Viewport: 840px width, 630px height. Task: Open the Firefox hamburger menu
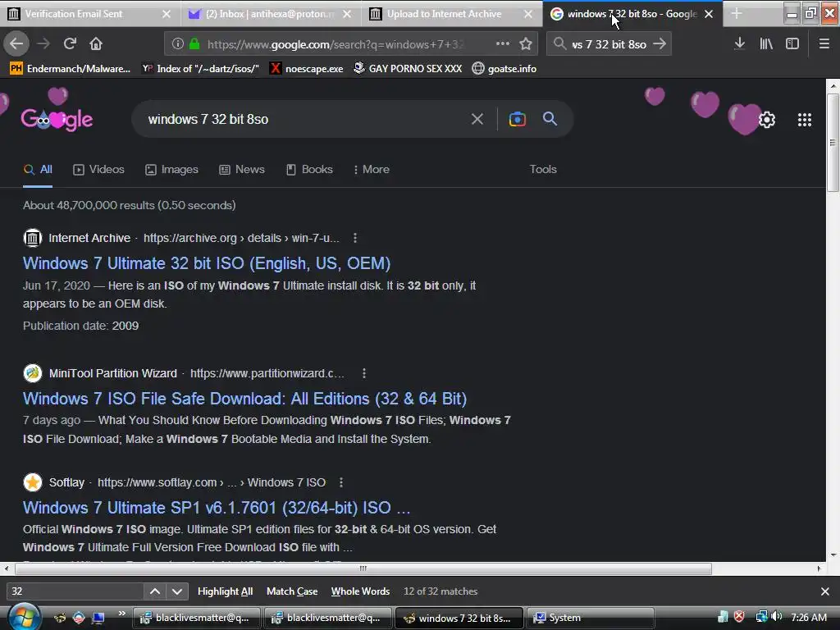click(x=824, y=44)
